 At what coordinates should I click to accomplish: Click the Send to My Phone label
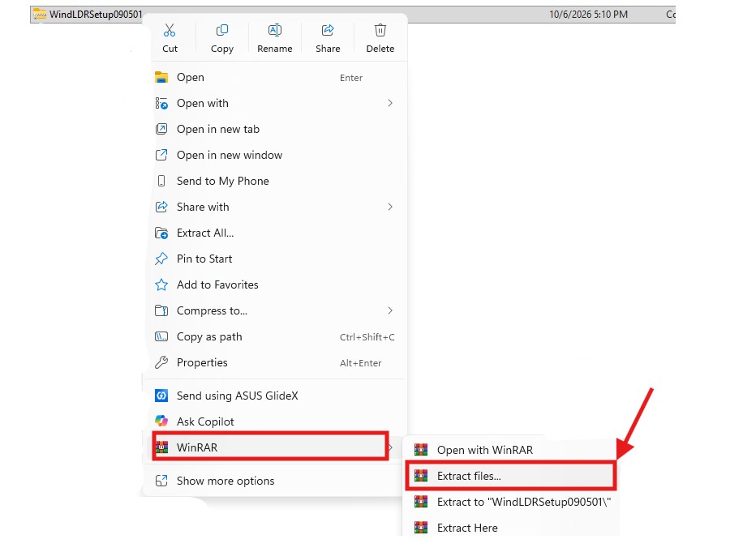tap(223, 181)
